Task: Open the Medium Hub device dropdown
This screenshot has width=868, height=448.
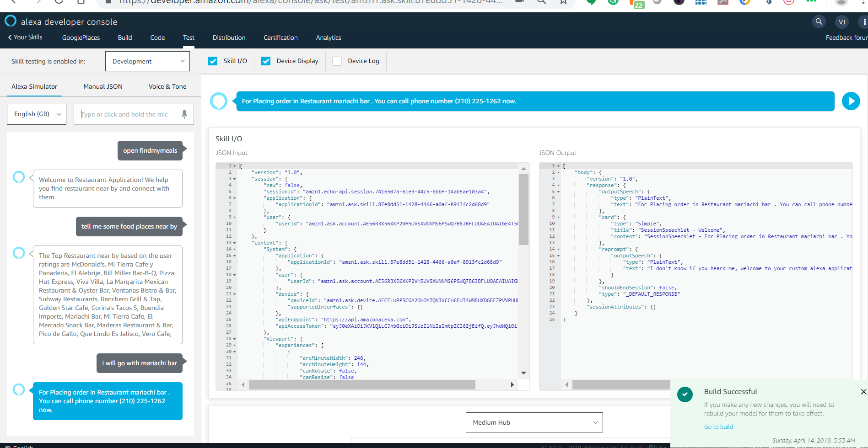Action: point(534,422)
